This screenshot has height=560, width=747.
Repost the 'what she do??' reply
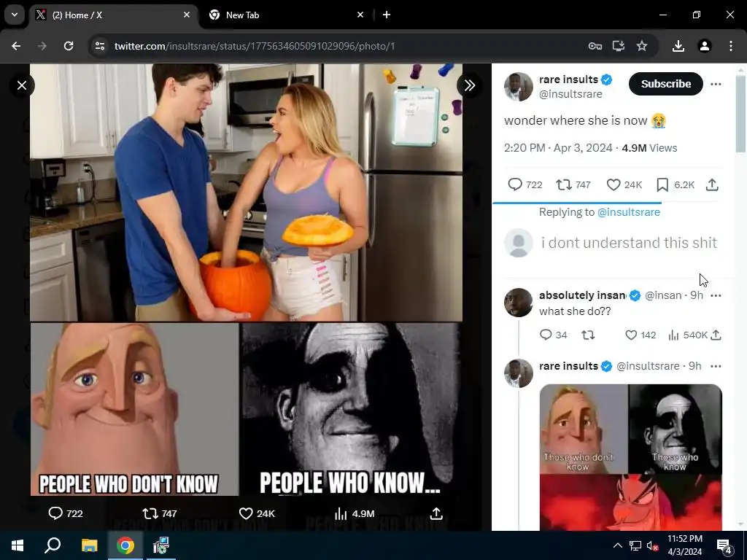[589, 335]
